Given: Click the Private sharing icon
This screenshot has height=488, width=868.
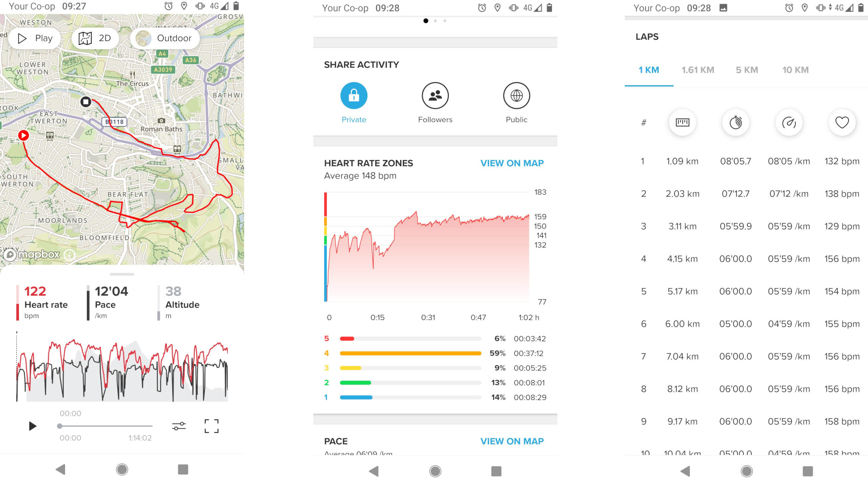Looking at the screenshot, I should click(x=354, y=96).
